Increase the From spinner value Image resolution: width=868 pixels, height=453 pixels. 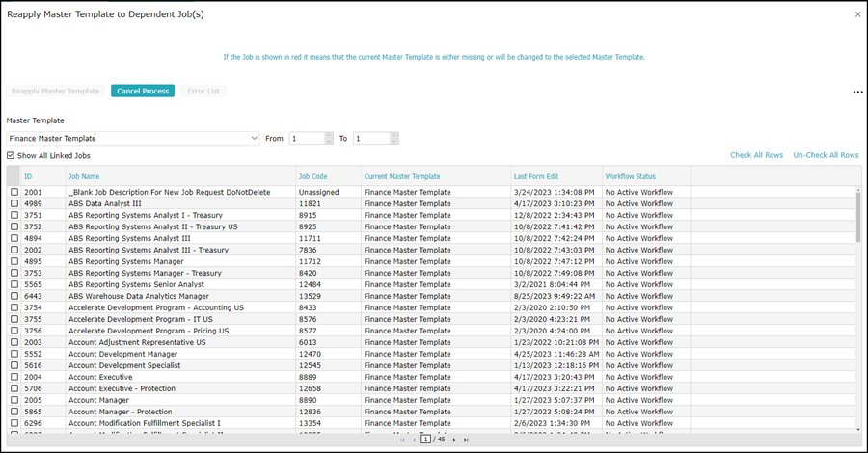tap(329, 136)
